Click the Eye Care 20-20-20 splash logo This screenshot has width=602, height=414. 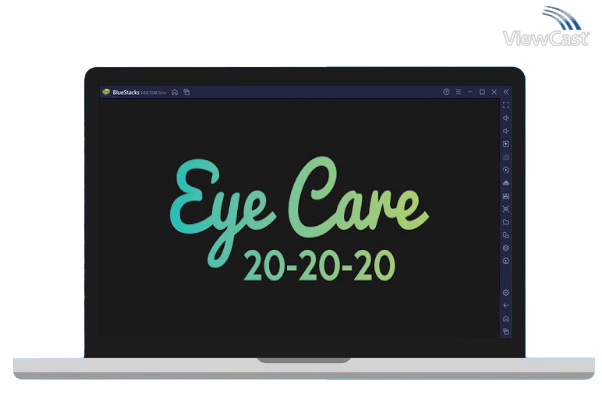(x=299, y=218)
